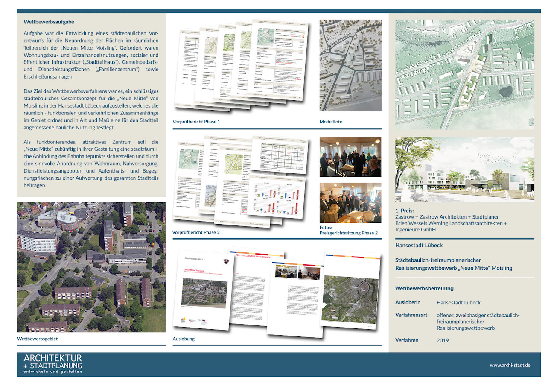Open the Auslobung cover page
The height and width of the screenshot is (392, 554).
(203, 290)
